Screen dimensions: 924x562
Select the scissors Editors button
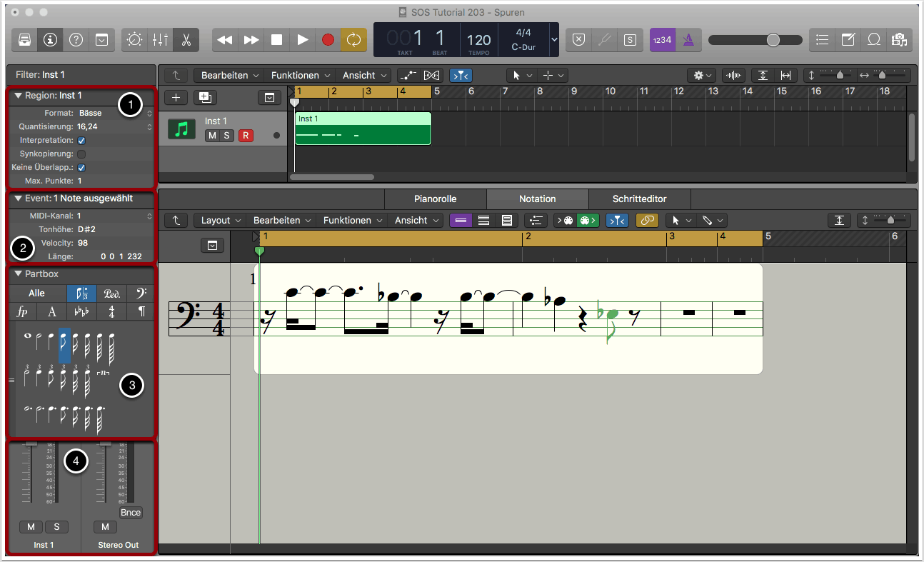[186, 40]
